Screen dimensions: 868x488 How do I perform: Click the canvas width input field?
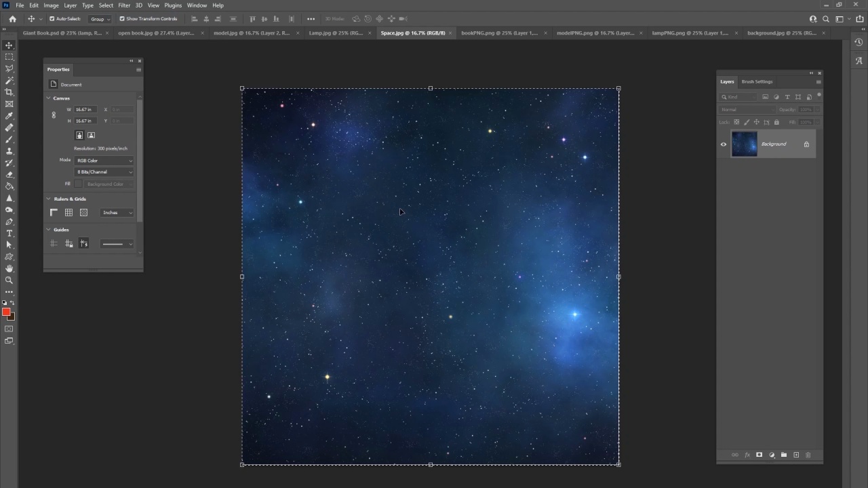pos(84,109)
